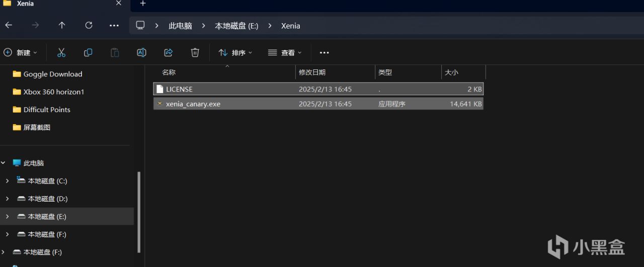Open the 新建 (New) dropdown
644x267 pixels.
click(21, 52)
